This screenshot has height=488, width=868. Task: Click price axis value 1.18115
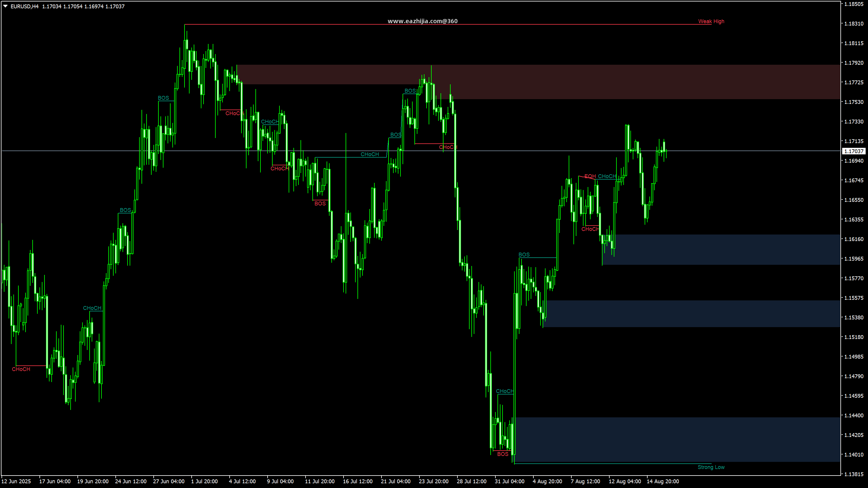point(854,43)
